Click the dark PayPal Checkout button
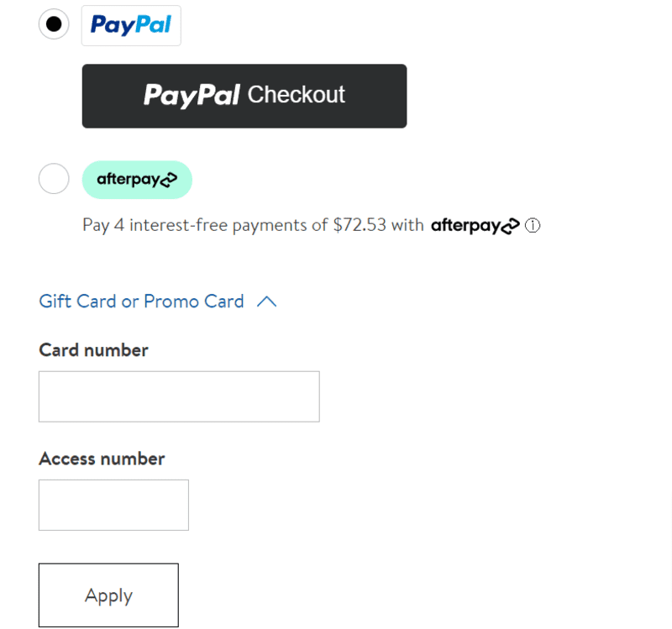672x629 pixels. (244, 96)
